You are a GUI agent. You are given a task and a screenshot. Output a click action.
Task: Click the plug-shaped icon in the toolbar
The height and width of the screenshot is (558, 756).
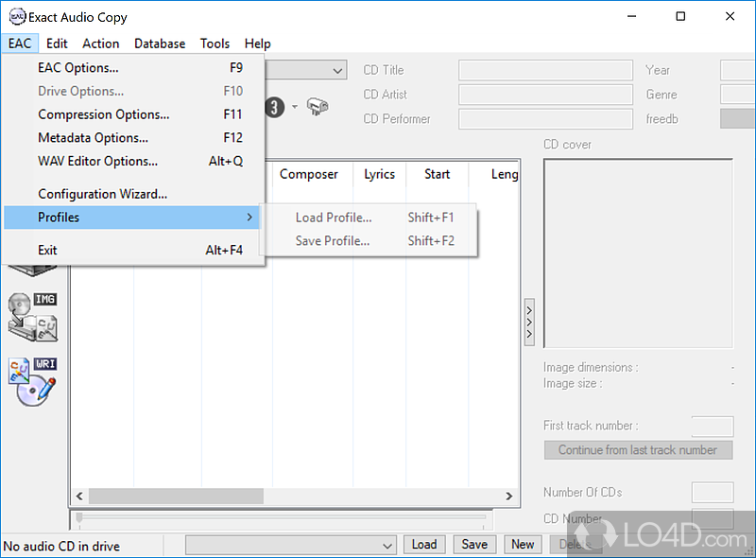click(318, 107)
